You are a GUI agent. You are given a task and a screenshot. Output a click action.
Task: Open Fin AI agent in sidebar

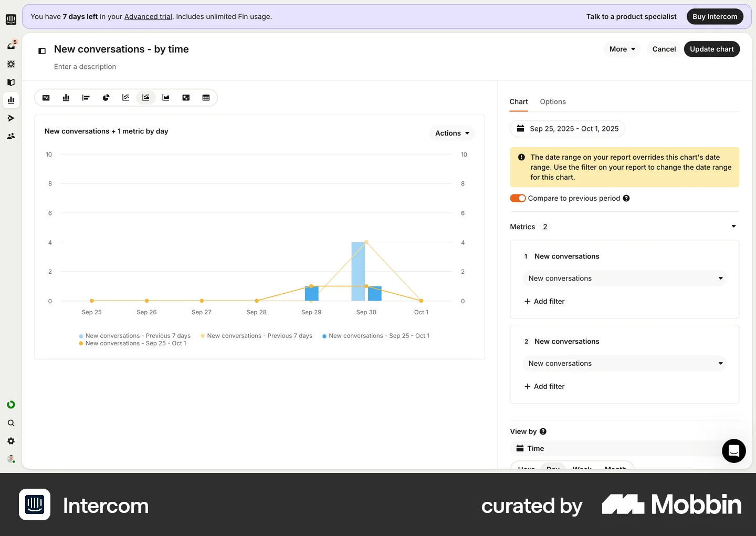pos(11,64)
